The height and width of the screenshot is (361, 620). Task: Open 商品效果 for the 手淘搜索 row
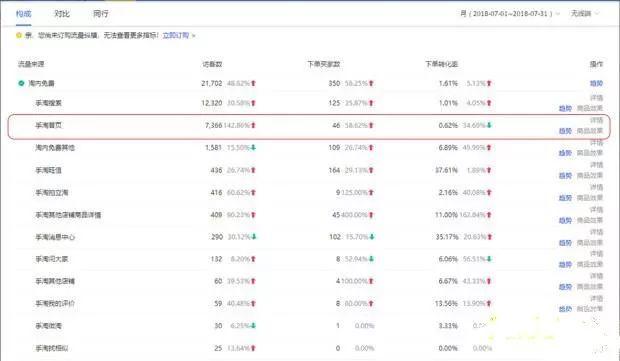pos(590,108)
